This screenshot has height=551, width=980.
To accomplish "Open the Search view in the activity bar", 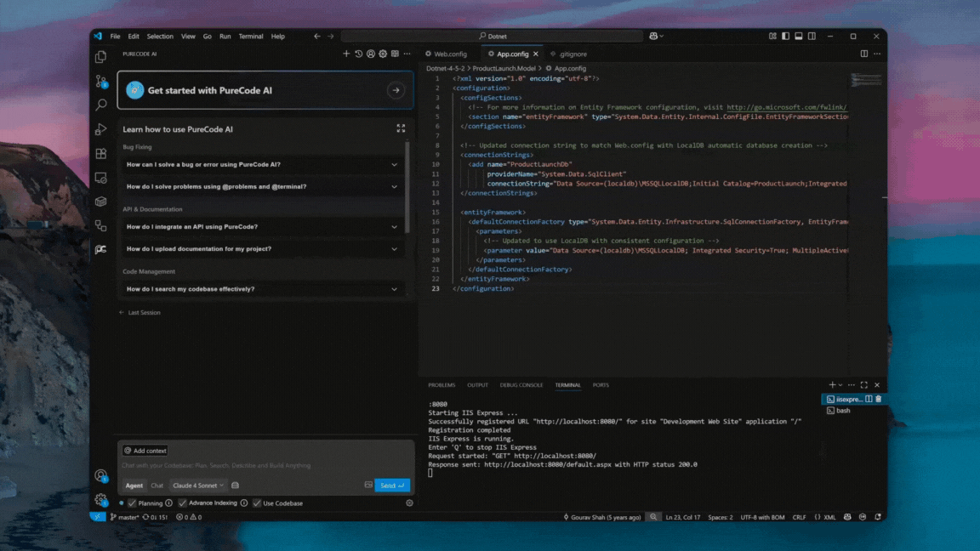I will 100,105.
